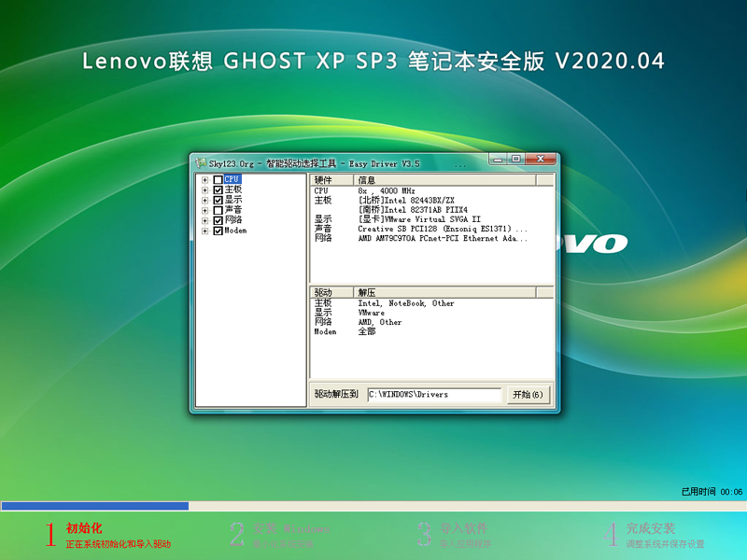Select the 显示 VMware extraction row
The image size is (747, 560).
click(431, 313)
